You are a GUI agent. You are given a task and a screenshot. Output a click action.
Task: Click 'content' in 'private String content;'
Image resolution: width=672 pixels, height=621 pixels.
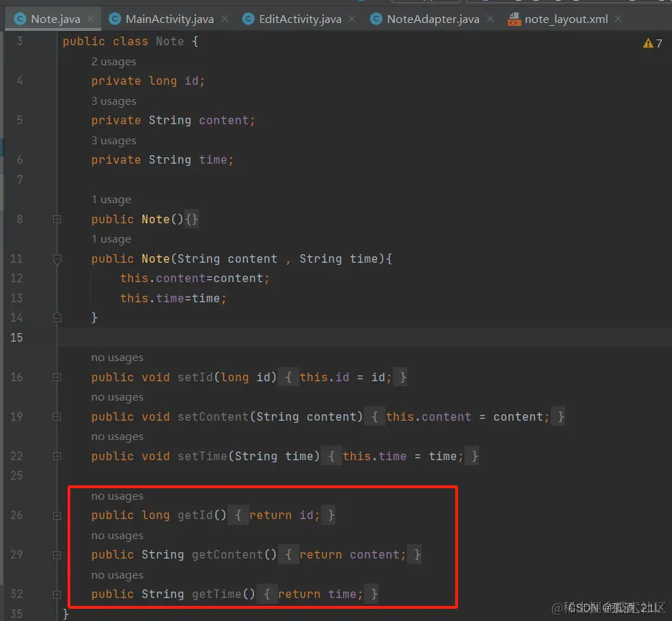pos(224,121)
